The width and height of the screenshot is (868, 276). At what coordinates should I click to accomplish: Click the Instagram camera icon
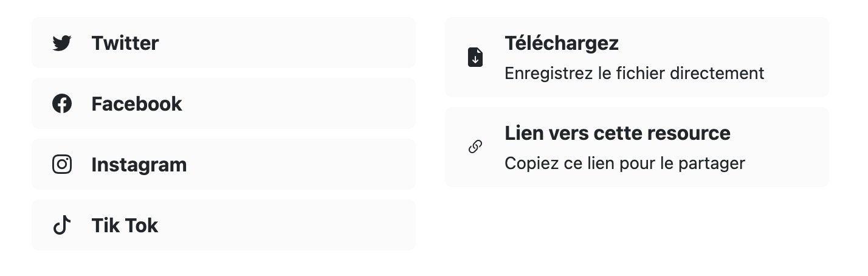coord(62,165)
